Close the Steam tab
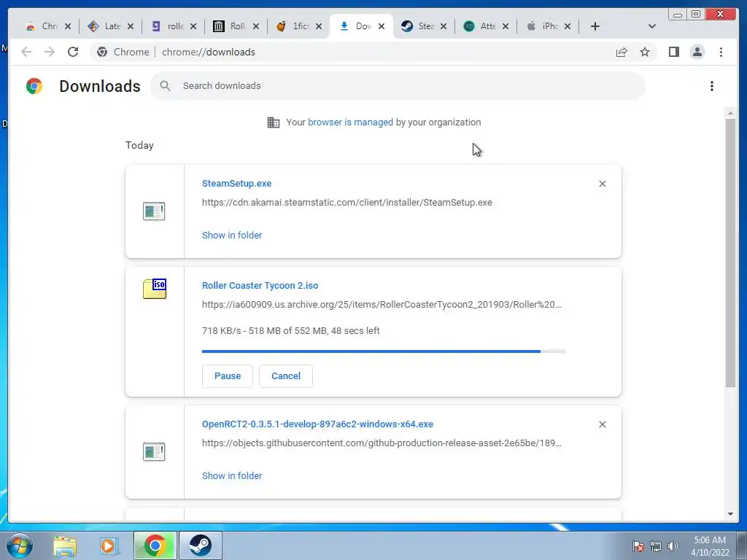Viewport: 747px width, 560px height. click(443, 26)
